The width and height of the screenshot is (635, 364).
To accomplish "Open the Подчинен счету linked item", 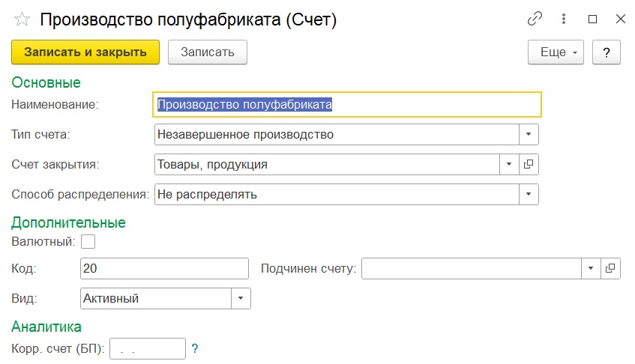I will point(610,268).
